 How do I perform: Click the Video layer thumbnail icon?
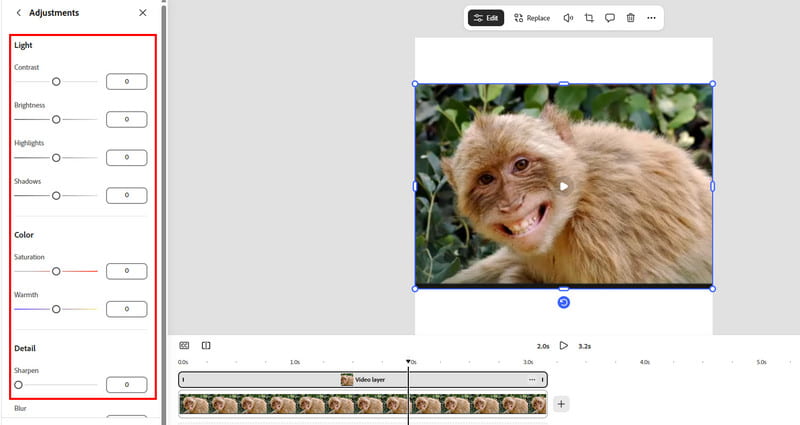pos(347,380)
